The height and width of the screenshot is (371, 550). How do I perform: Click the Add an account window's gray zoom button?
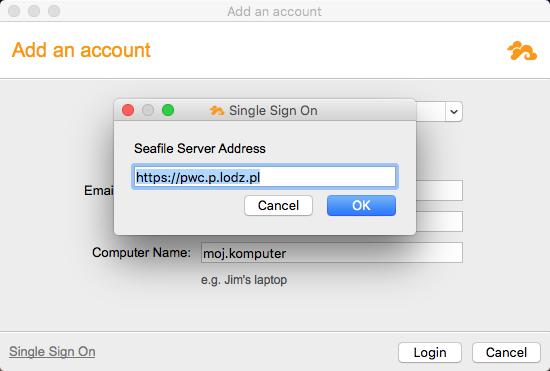[x=54, y=11]
